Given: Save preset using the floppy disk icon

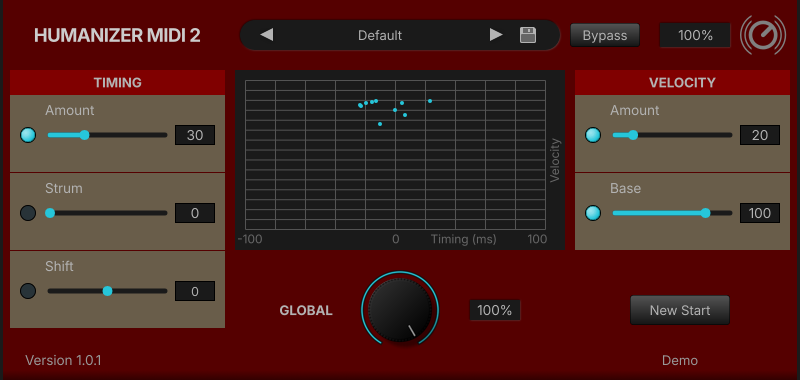Looking at the screenshot, I should (x=528, y=35).
